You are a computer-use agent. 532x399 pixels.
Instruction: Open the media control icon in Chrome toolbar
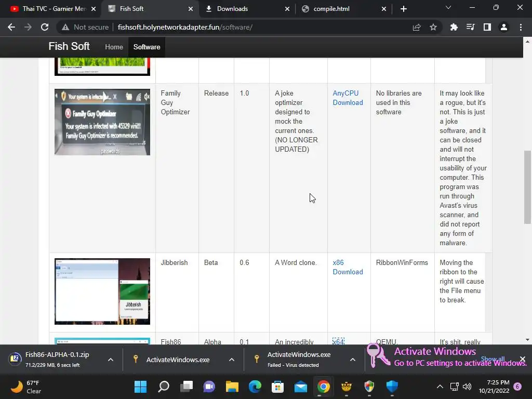[470, 27]
